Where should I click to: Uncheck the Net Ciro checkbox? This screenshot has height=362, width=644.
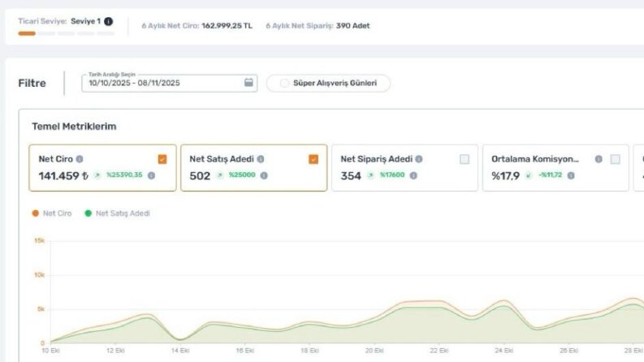(x=162, y=159)
